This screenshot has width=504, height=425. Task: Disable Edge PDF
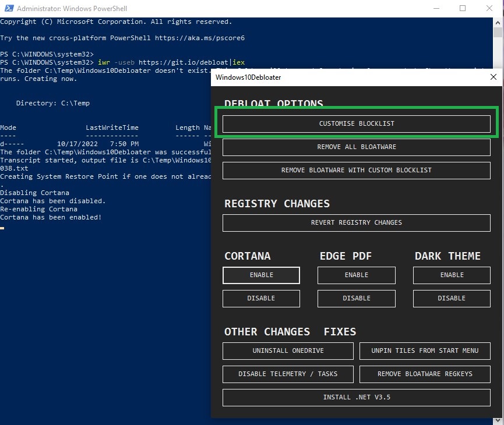coord(357,298)
